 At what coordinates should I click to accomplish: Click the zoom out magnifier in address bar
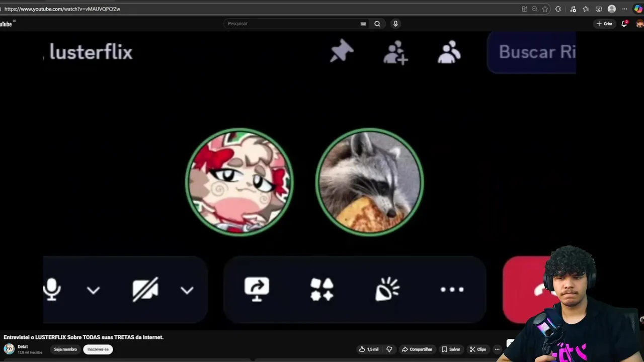[x=534, y=9]
